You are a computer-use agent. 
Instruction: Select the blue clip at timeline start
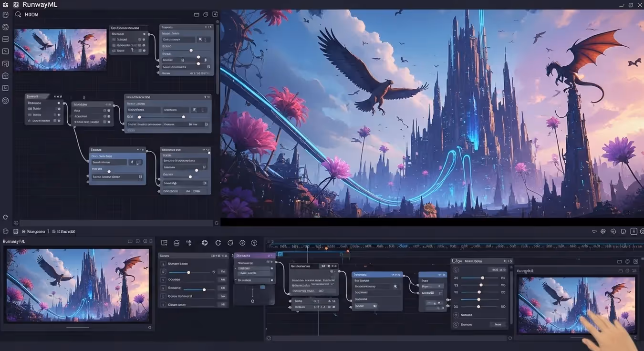[x=280, y=254]
